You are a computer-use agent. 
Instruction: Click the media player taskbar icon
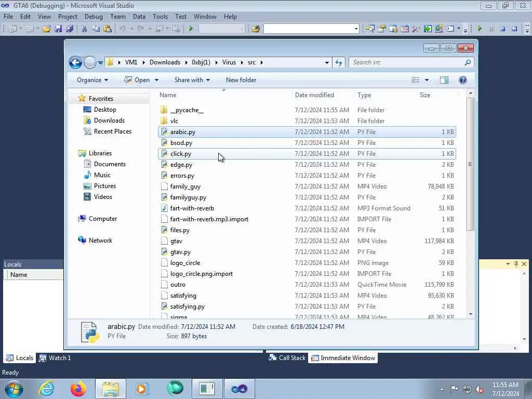click(142, 389)
